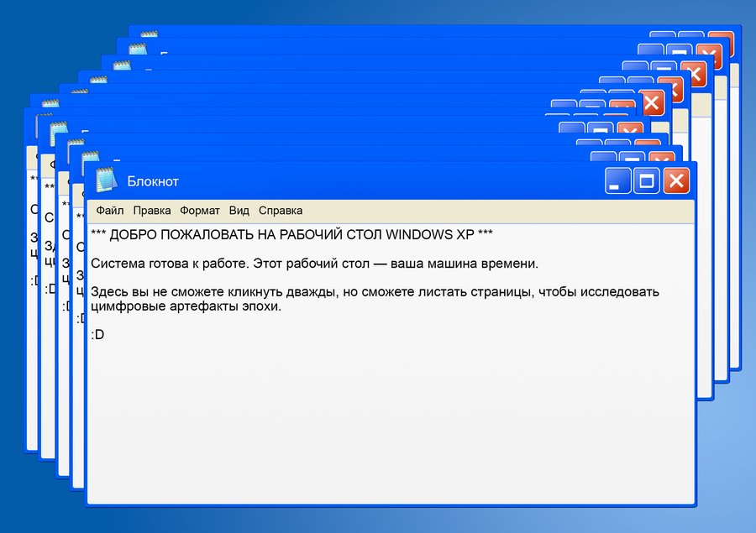
Task: Click the text 'цимфровые артефакты эпохи.'
Action: (186, 306)
